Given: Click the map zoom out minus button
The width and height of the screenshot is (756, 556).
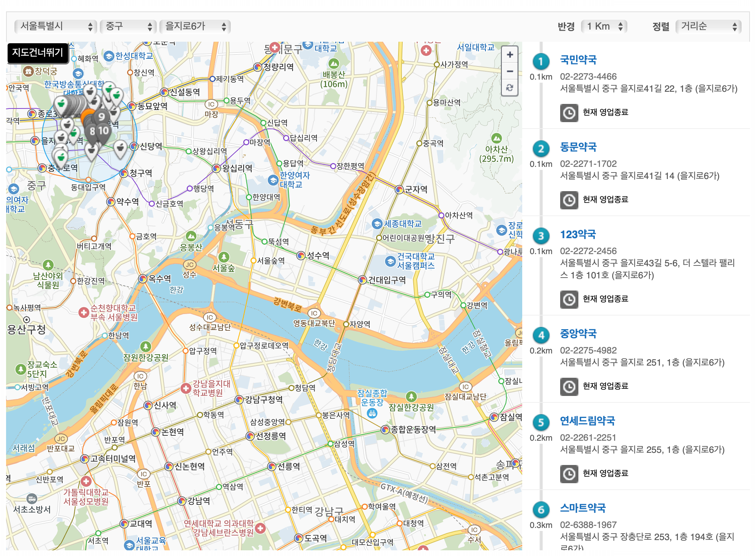Looking at the screenshot, I should pyautogui.click(x=510, y=71).
